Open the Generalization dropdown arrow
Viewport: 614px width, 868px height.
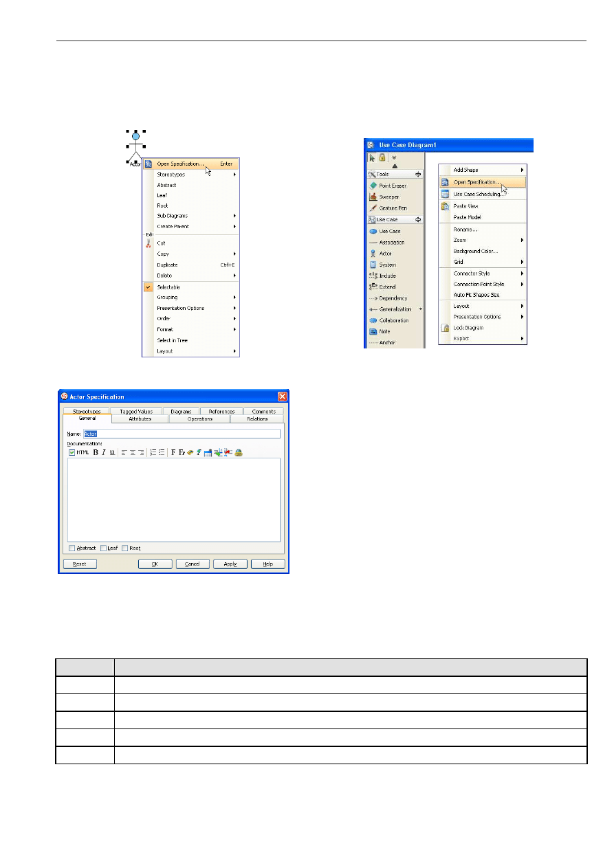pos(420,309)
